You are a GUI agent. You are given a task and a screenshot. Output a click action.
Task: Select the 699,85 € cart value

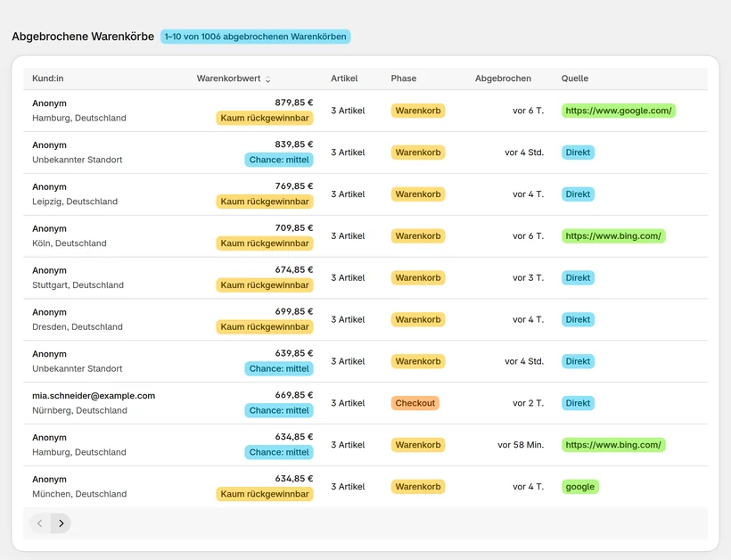pyautogui.click(x=293, y=311)
